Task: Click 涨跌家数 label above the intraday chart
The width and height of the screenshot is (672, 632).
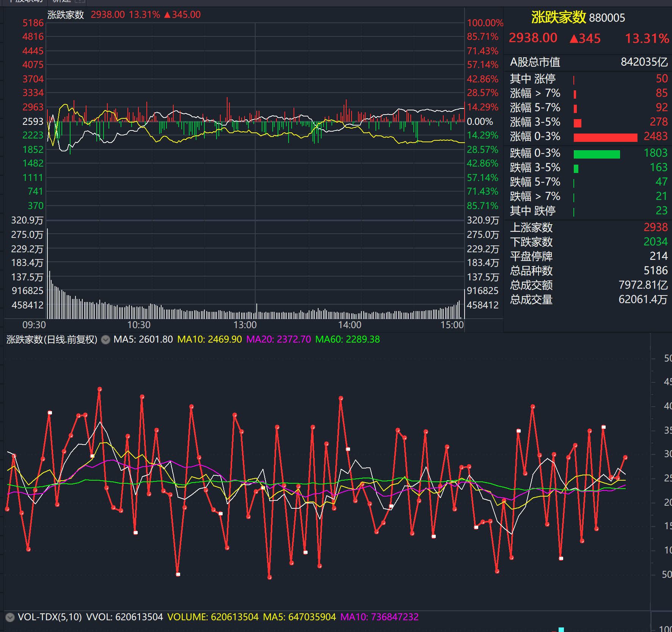Action: 65,15
